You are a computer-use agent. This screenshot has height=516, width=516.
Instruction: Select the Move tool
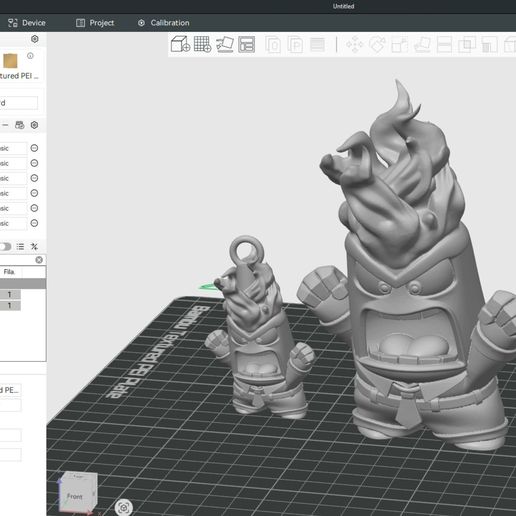(x=354, y=45)
